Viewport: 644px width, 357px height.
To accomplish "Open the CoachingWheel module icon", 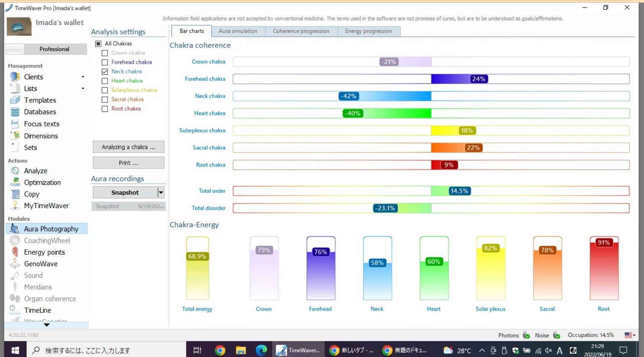I will pos(15,241).
